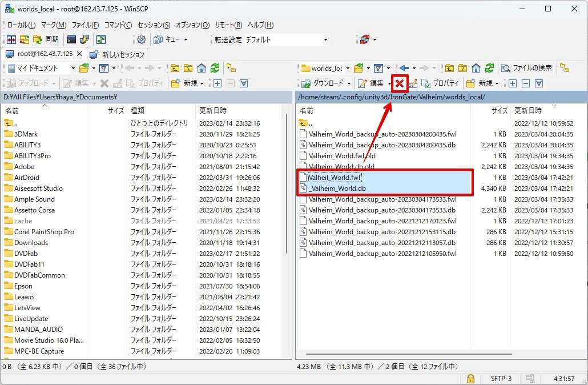Viewport: 588px width, 385px height.
Task: Click the Synchronize folders icon beside compare
Action: pyautogui.click(x=25, y=39)
